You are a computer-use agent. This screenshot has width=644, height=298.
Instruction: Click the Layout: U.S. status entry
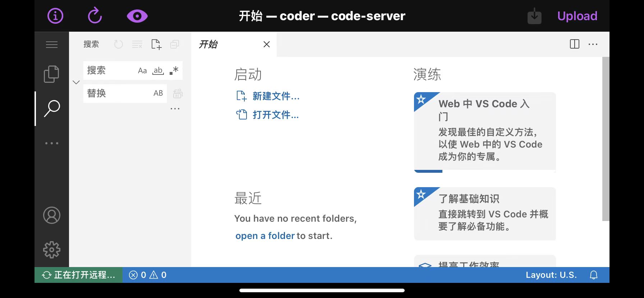tap(551, 275)
